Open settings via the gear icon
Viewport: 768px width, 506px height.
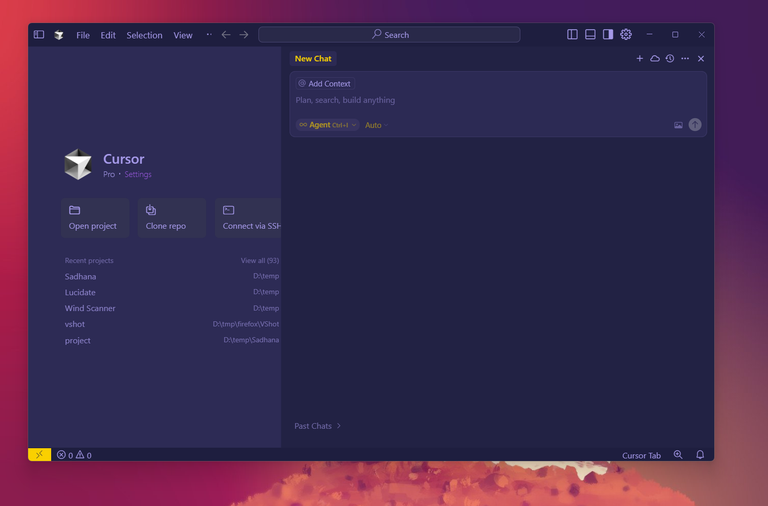point(626,34)
